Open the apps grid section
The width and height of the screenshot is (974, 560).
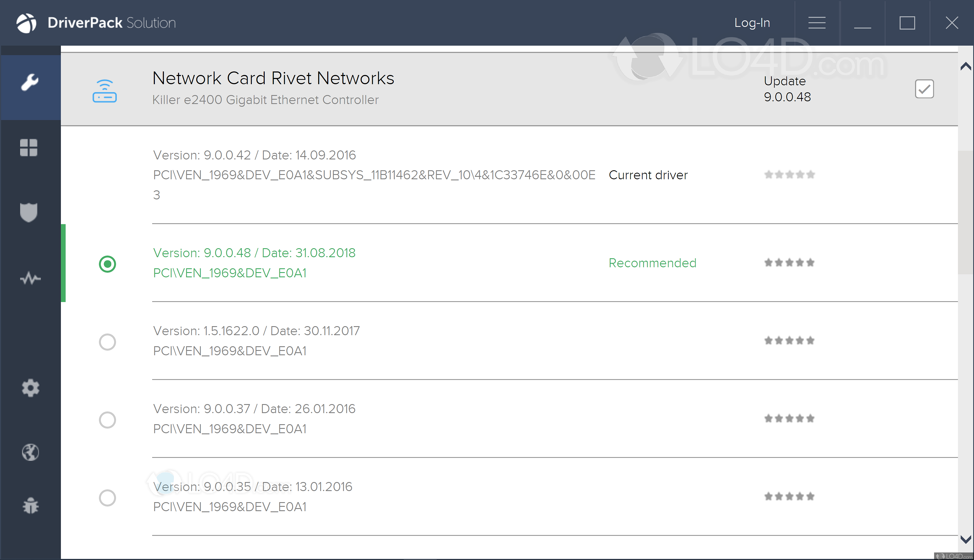(x=29, y=148)
